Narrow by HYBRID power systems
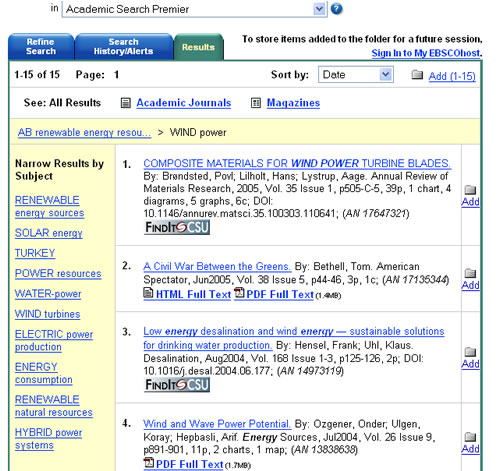Viewport: 500px width, 471px height. [48, 439]
